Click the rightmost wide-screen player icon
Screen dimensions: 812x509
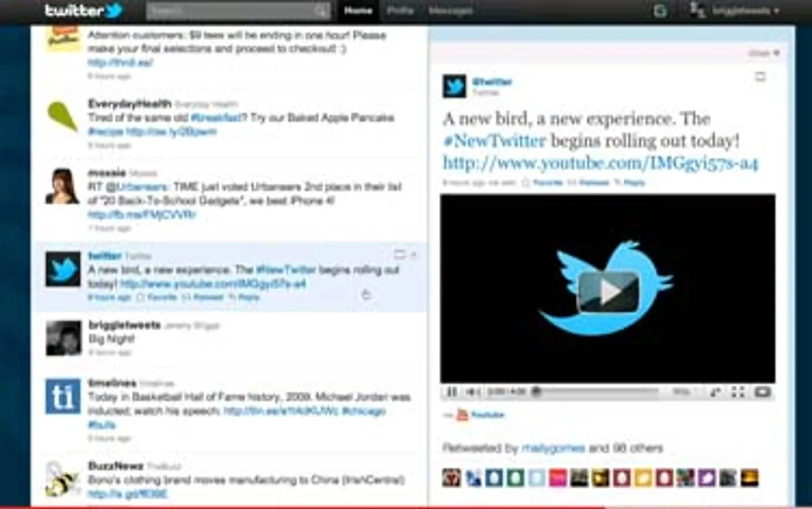[762, 392]
